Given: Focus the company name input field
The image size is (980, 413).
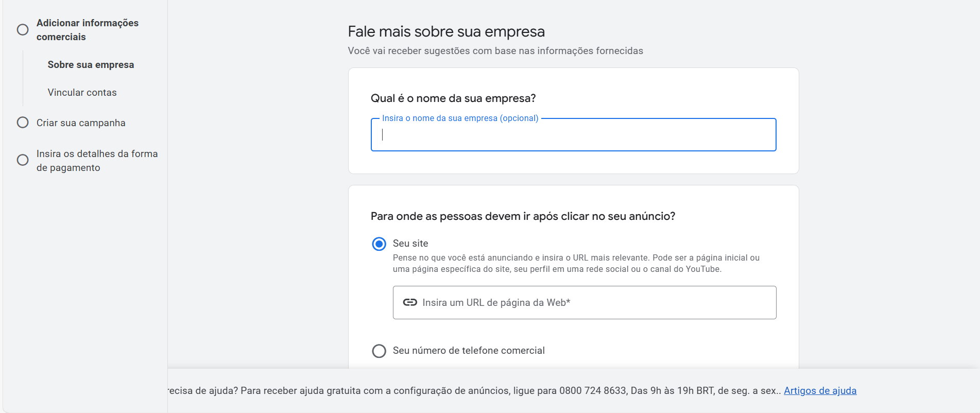Looking at the screenshot, I should tap(573, 135).
